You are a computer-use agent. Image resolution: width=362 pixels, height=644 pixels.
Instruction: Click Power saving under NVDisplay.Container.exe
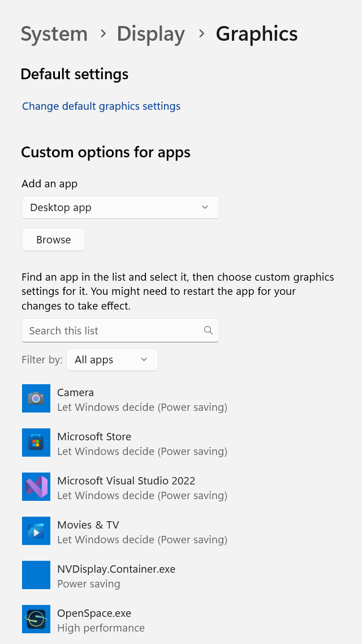[89, 583]
